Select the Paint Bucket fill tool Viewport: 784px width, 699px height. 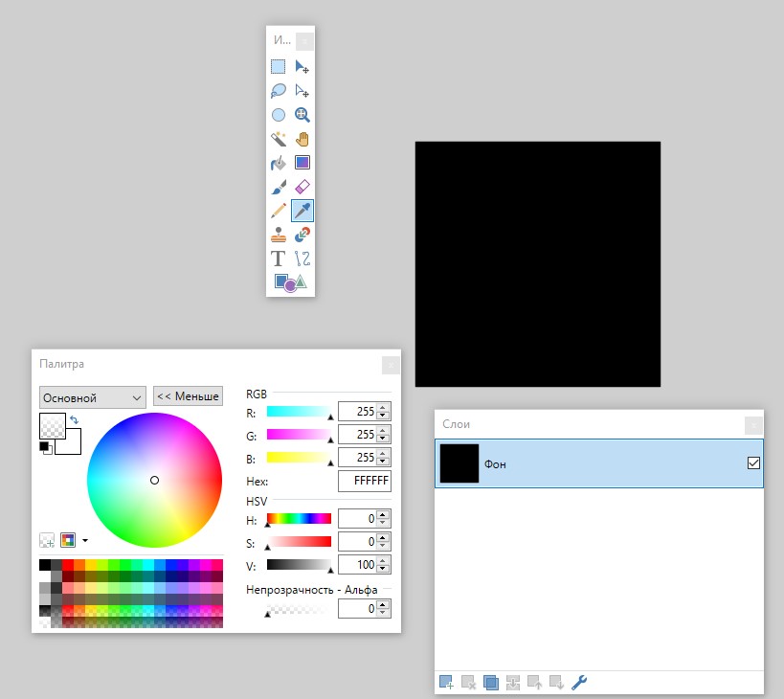point(278,163)
